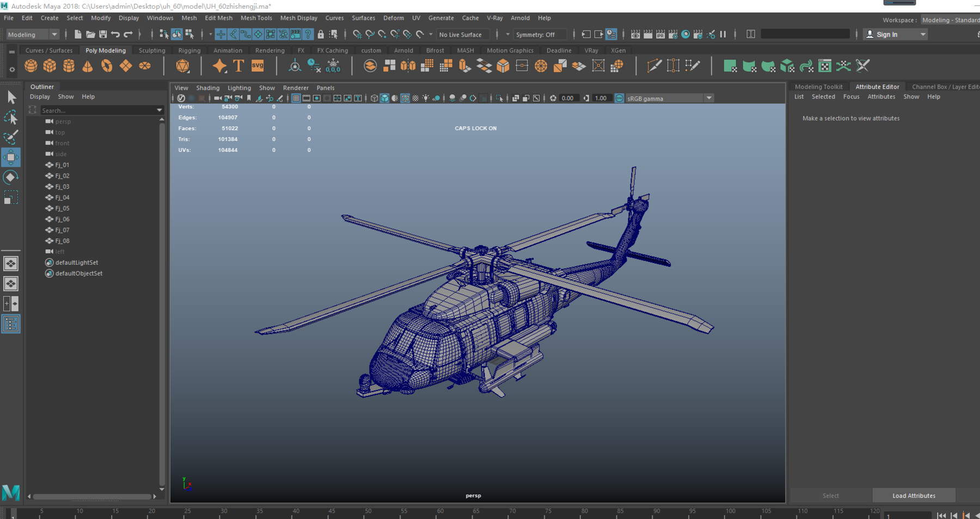The image size is (980, 519).
Task: Switch to the Sculpting shelf tab
Action: (x=152, y=51)
